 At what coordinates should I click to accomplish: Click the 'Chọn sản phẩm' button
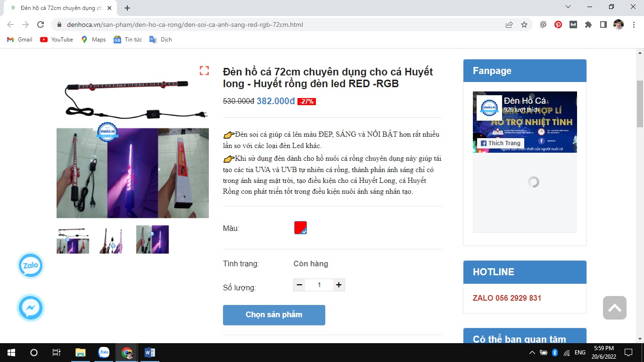coord(274,315)
